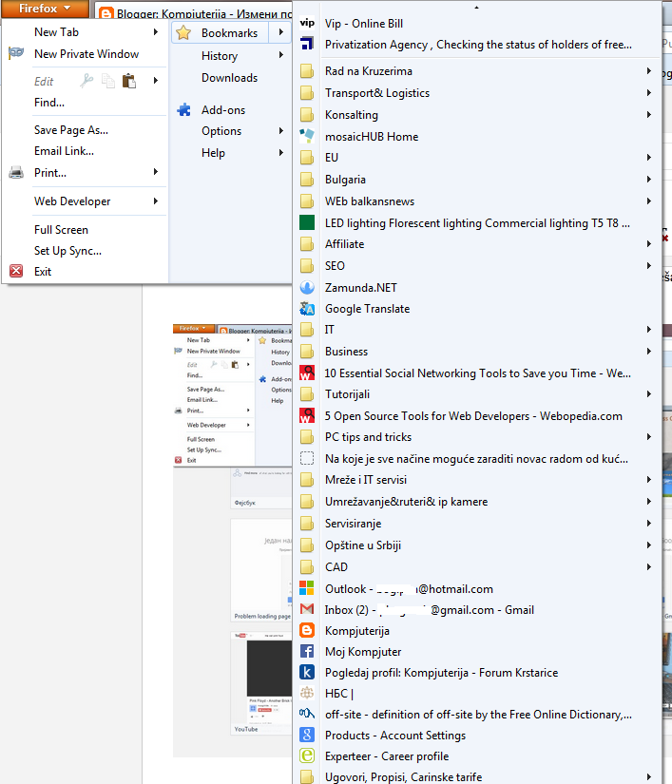Viewport: 672px width, 784px height.
Task: Click the embedded Firefox menu screenshot thumbnail
Action: click(233, 395)
